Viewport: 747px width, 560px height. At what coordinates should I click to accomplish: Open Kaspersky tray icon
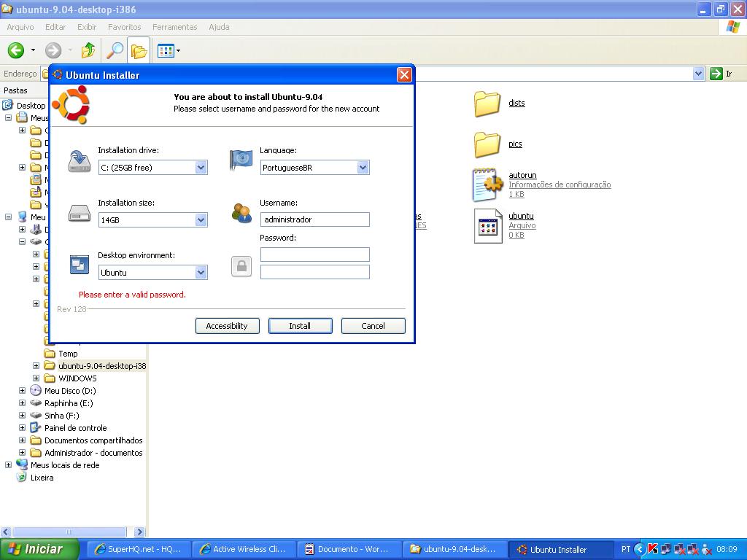[x=653, y=549]
